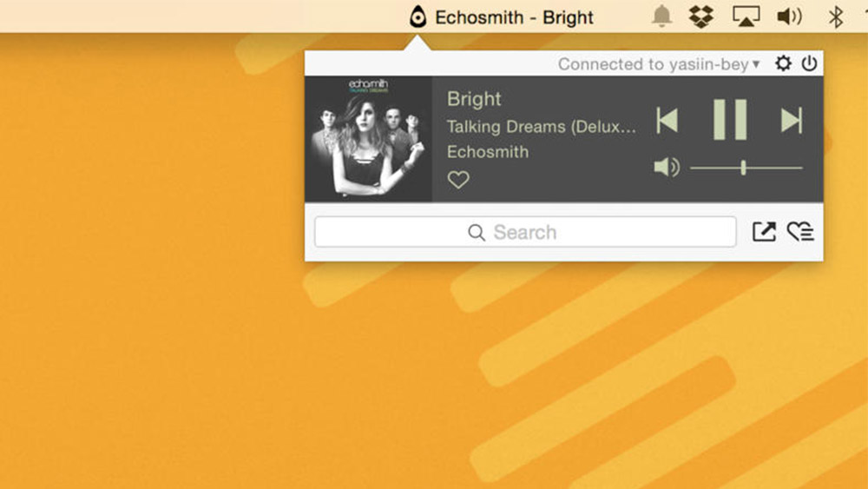Click the power icon to quit
868x489 pixels.
(809, 63)
